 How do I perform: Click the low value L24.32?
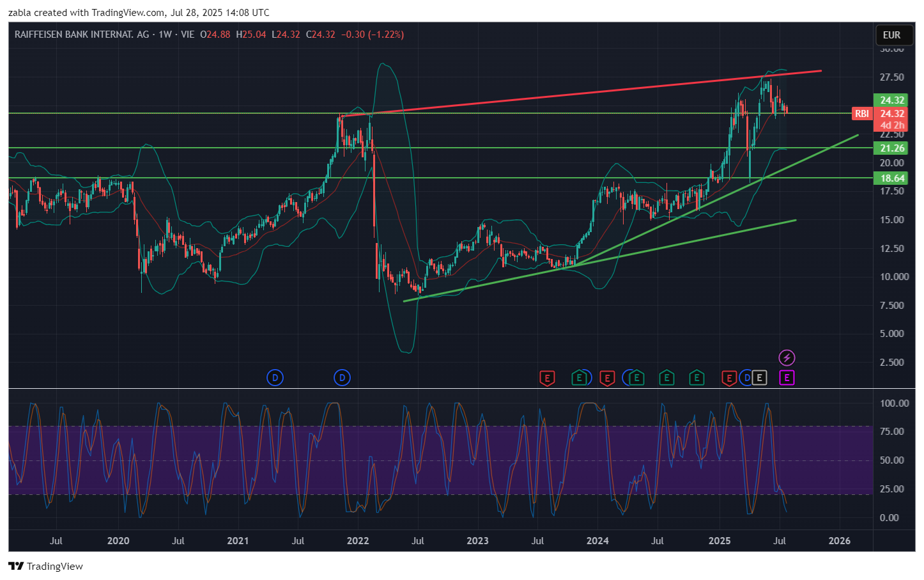click(286, 35)
